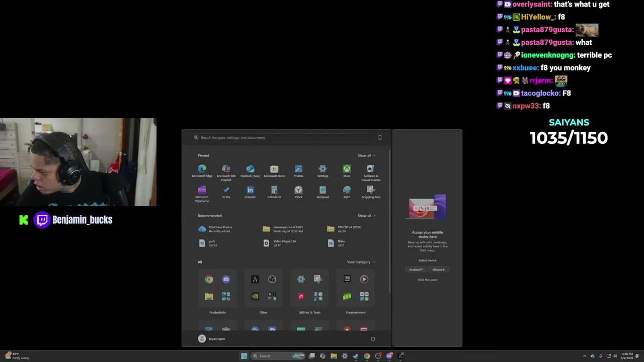
Task: Open YBN SP V4 (2024) recommended folder
Action: point(345,229)
